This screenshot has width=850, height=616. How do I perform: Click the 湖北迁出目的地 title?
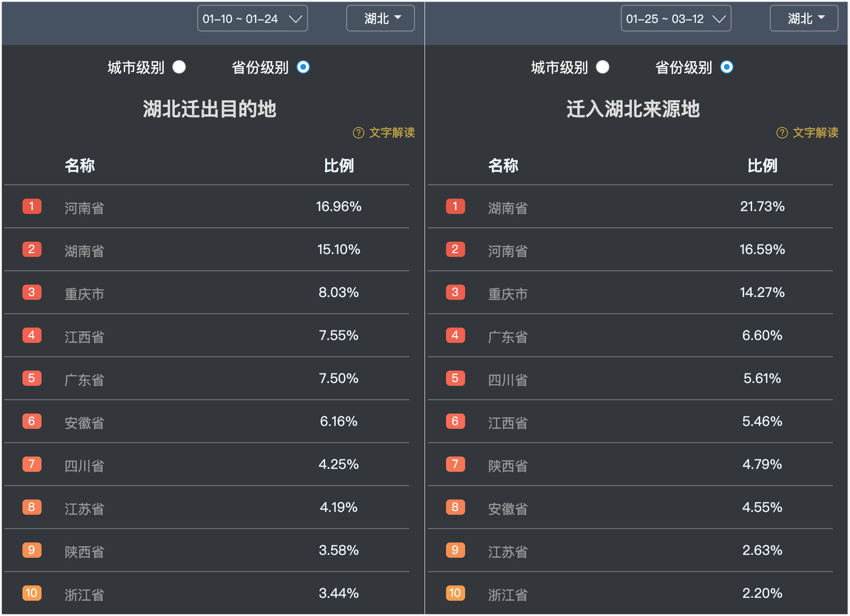(x=210, y=109)
